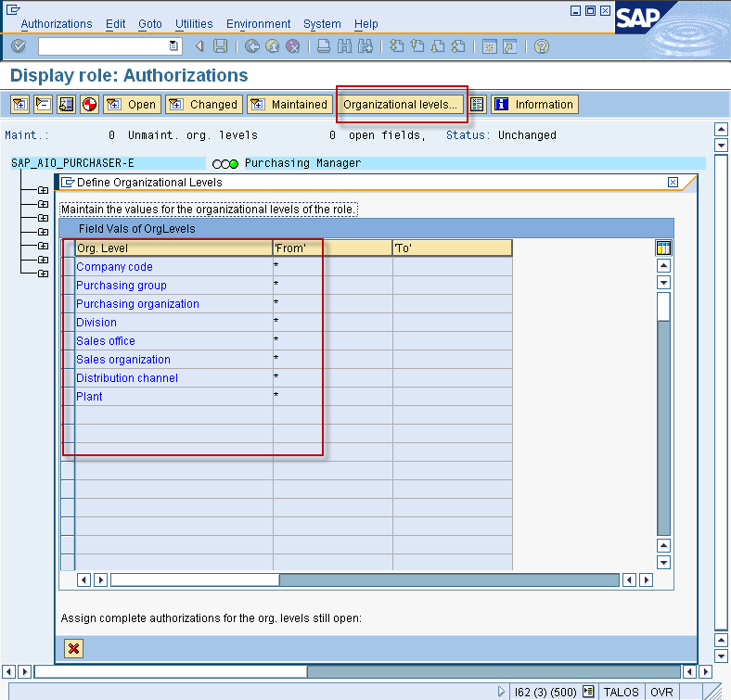Click the SAP window menu icon top-left
Image resolution: width=731 pixels, height=700 pixels.
(13, 9)
